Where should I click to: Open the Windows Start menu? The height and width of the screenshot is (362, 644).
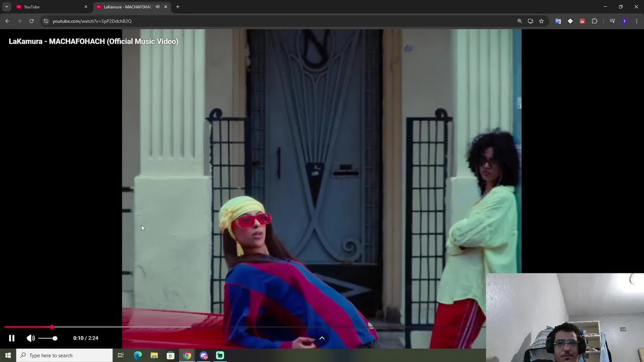8,355
